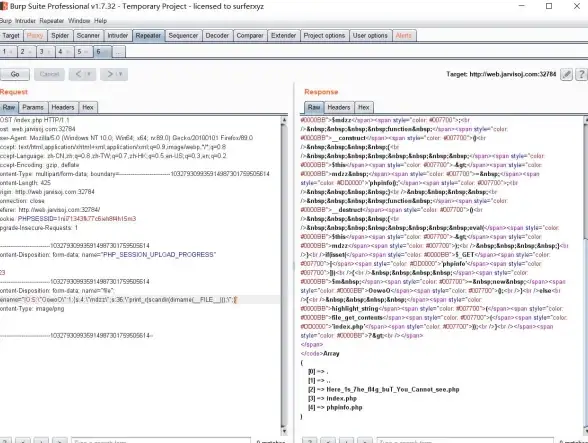Viewport: 588px width, 443px height.
Task: Click the phpinfo.php array entry
Action: 344,407
